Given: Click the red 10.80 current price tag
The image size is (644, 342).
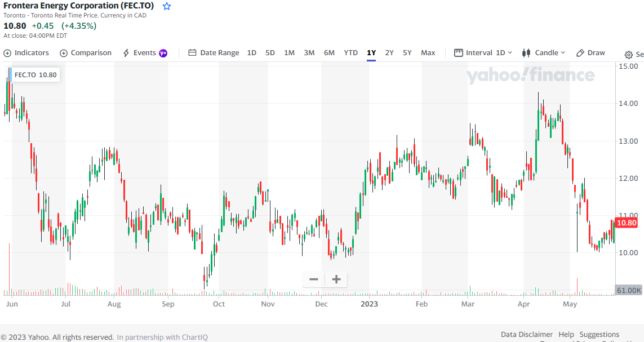Looking at the screenshot, I should (627, 223).
